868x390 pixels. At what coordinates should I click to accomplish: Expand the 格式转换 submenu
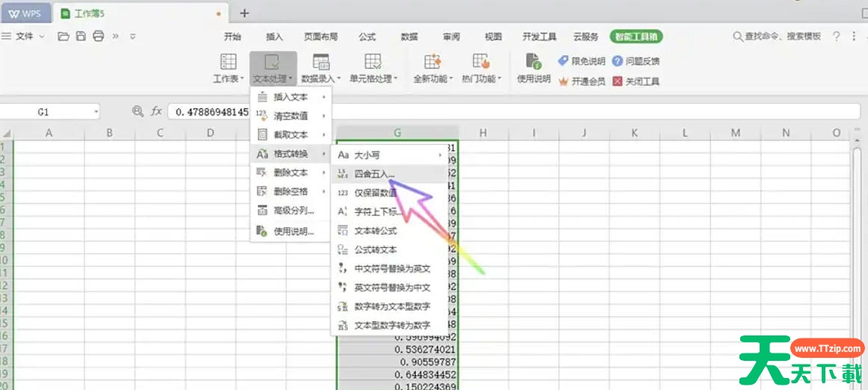(x=291, y=154)
